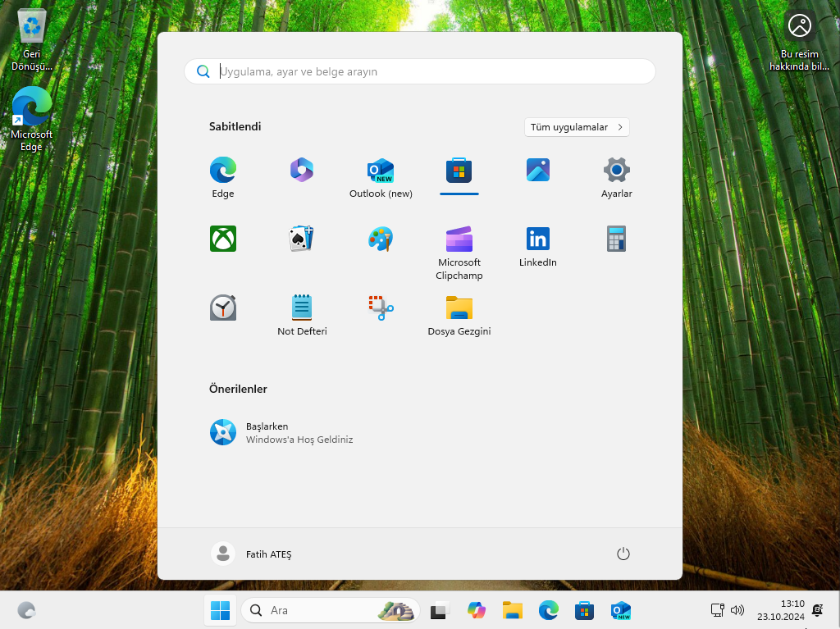The height and width of the screenshot is (629, 840).
Task: Launch the Snipping Tool icon
Action: (380, 308)
